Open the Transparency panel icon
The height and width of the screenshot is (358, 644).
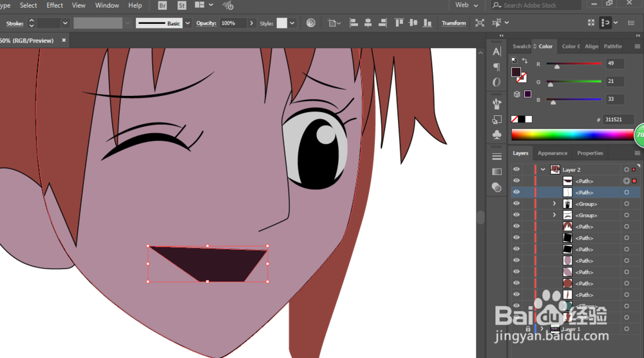(497, 187)
